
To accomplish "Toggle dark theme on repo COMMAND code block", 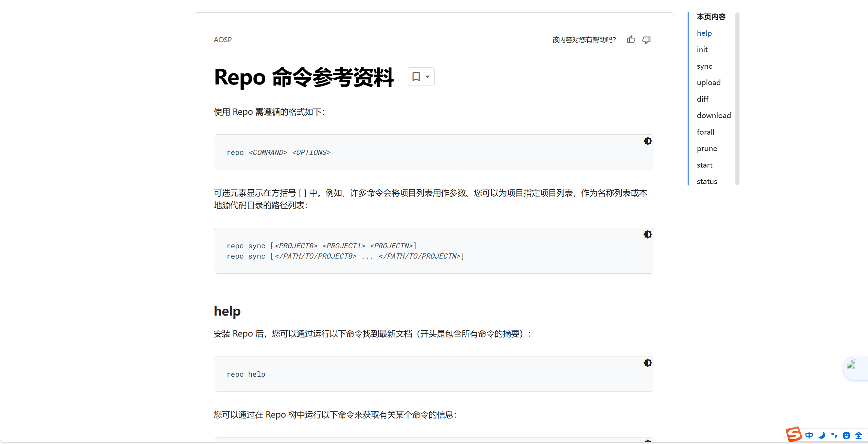I will click(647, 141).
